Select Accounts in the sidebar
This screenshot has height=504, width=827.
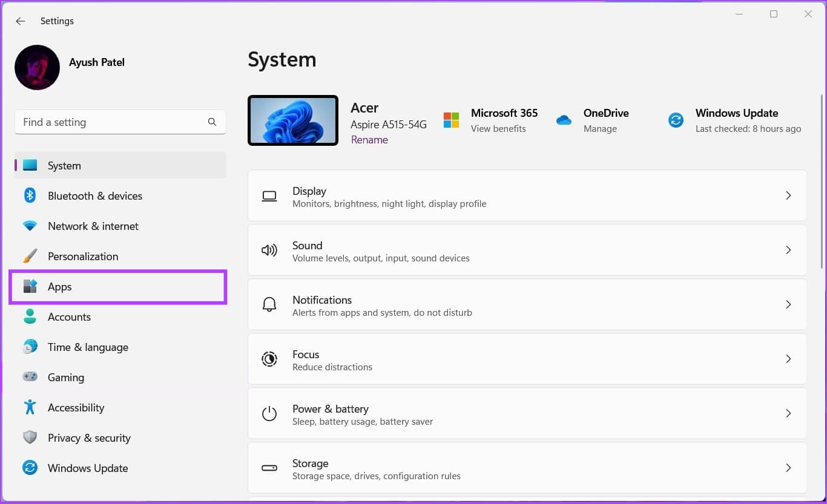point(69,317)
